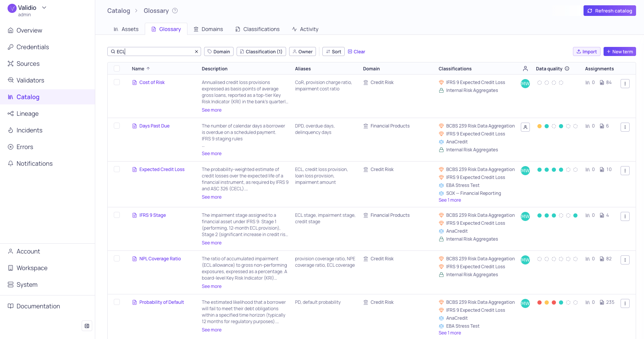This screenshot has width=644, height=339.
Task: Click the owner column header icon
Action: [525, 68]
